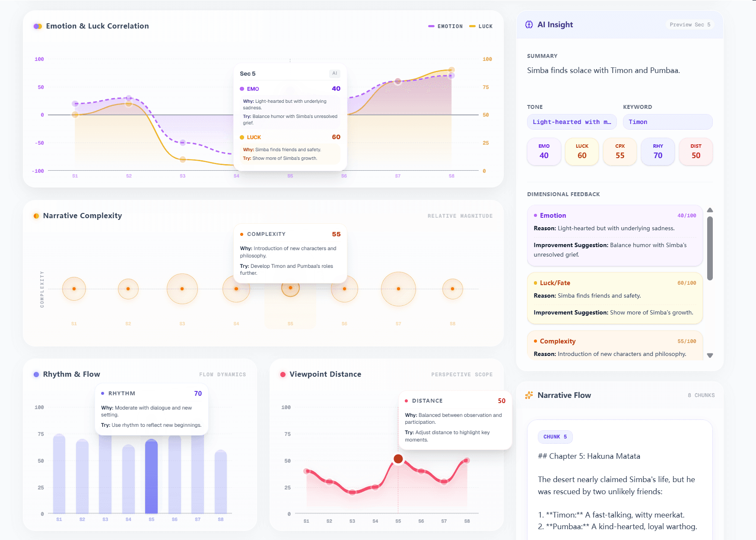The image size is (756, 540).
Task: Click the blue dot icon next to Rhythm & Flow
Action: [x=36, y=374]
